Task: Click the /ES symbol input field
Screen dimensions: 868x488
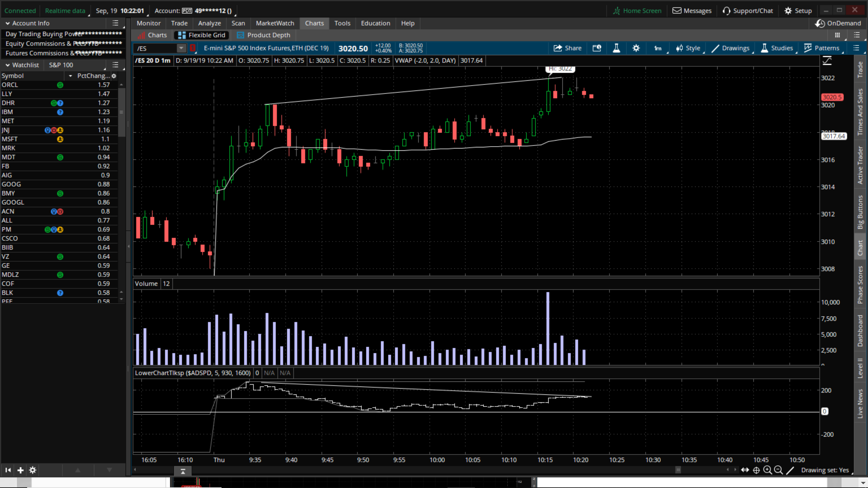Action: tap(156, 48)
